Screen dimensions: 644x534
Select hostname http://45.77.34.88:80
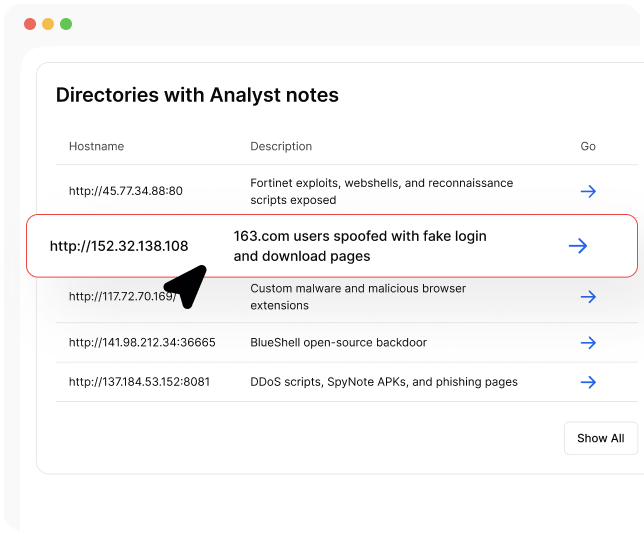coord(125,191)
